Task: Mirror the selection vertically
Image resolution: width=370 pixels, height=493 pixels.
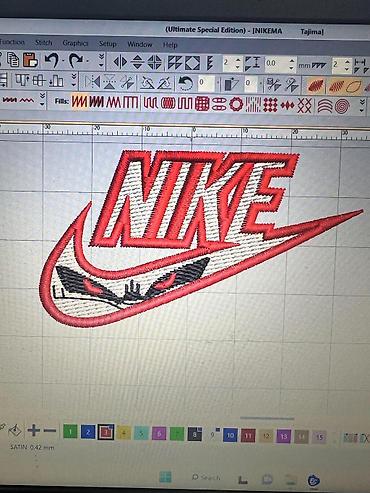Action: (137, 62)
